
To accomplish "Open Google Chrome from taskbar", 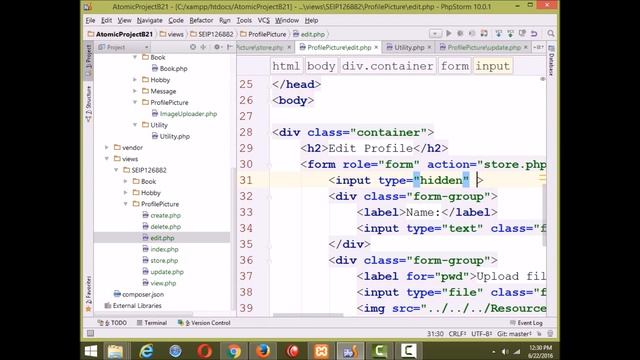I will 233,351.
